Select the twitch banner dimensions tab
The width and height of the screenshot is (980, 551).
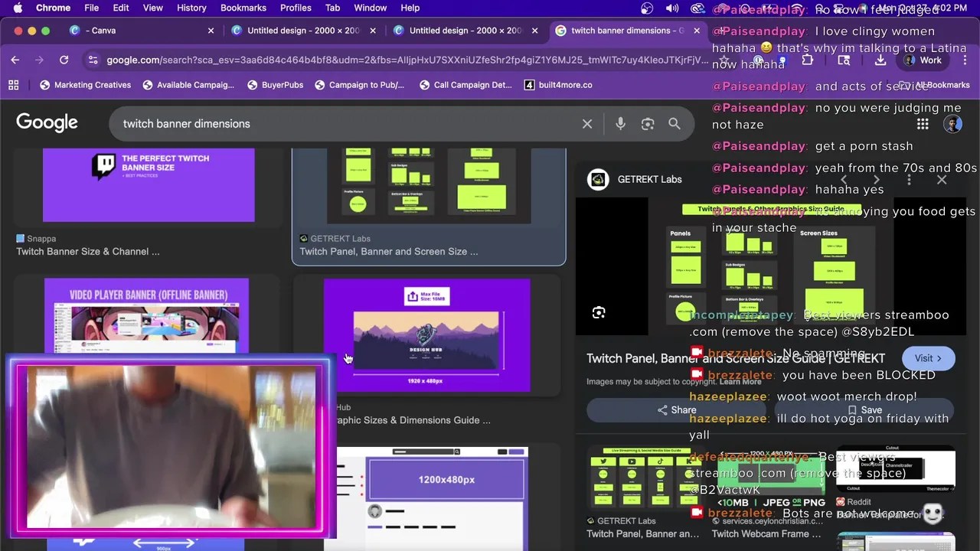626,31
